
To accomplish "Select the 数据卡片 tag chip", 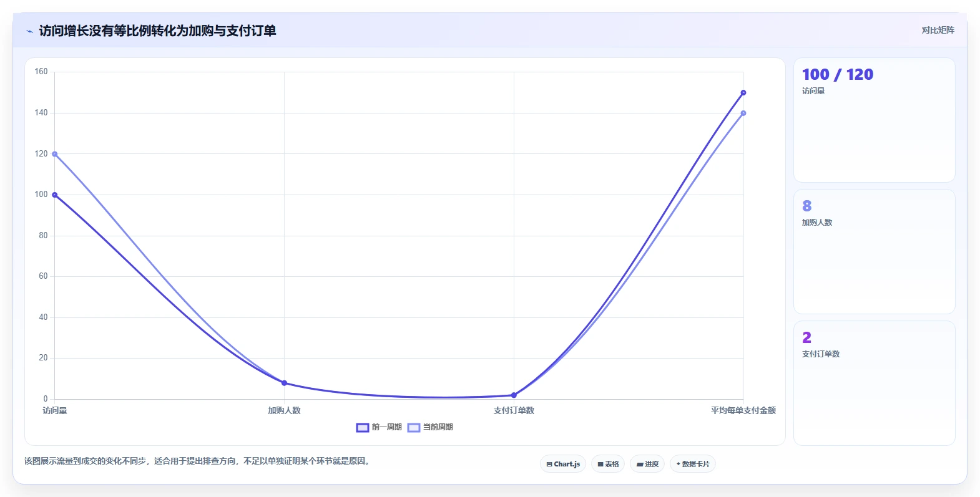I will coord(693,464).
